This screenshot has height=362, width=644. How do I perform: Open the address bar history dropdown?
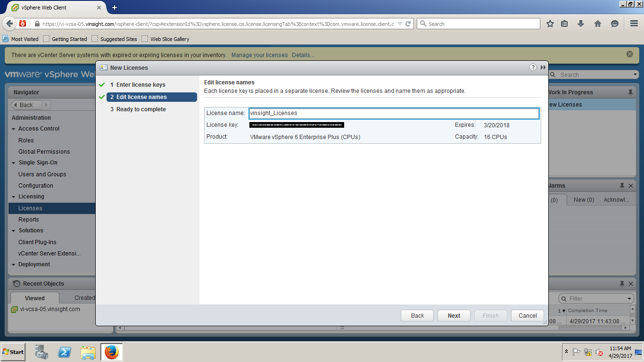click(x=400, y=24)
